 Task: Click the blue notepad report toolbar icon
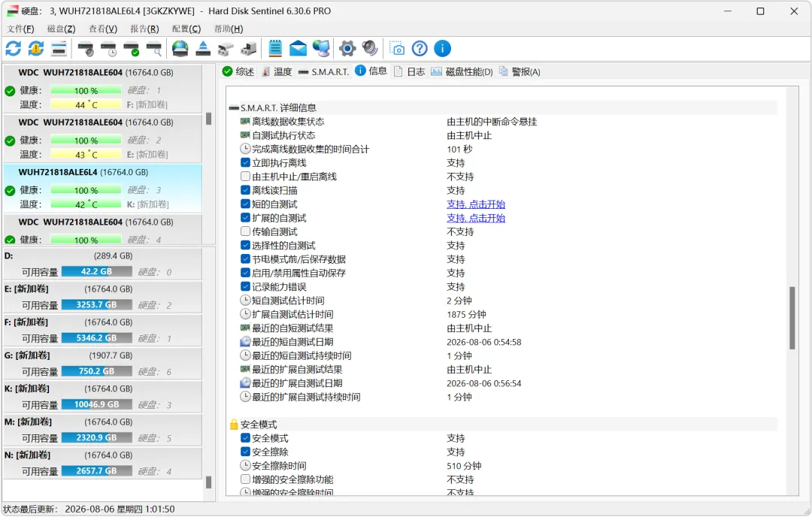pos(275,49)
